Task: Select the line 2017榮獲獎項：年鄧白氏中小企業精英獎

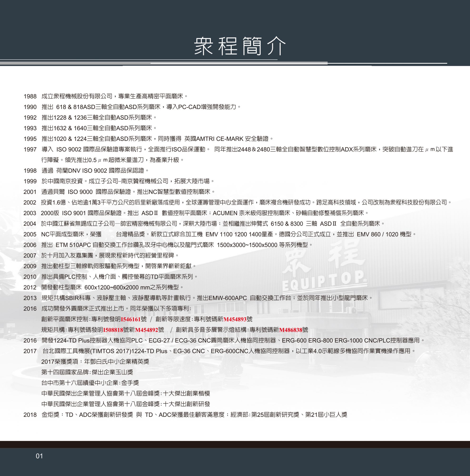Action: [x=95, y=362]
